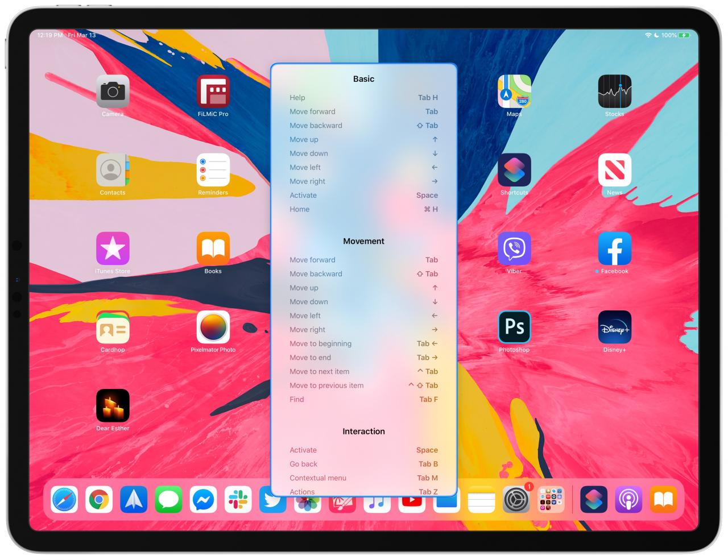Open the Dear Esther game
The height and width of the screenshot is (560, 728).
[x=113, y=405]
